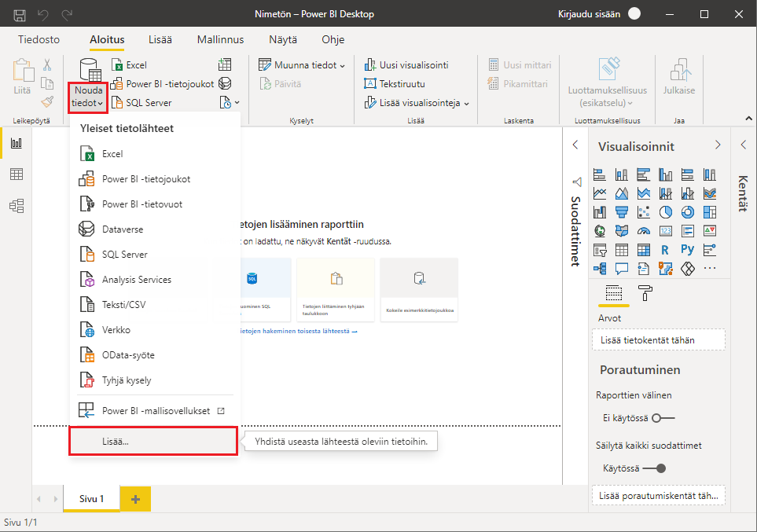Image resolution: width=757 pixels, height=532 pixels.
Task: Collapse the Suodattimet pane chevron
Action: click(575, 145)
